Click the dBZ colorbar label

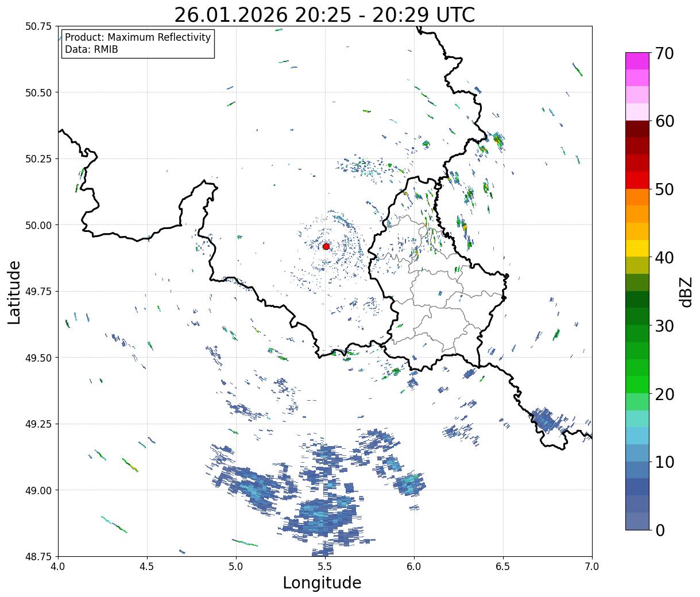coord(686,291)
